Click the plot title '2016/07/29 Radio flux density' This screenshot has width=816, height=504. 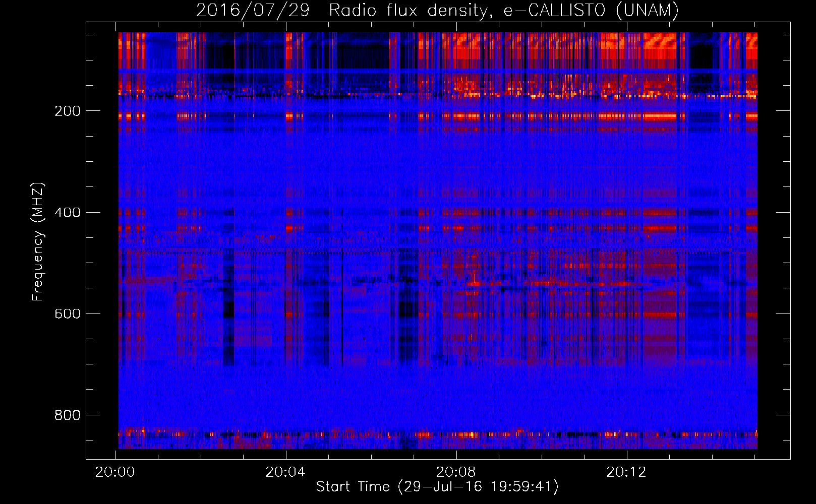[x=437, y=11]
